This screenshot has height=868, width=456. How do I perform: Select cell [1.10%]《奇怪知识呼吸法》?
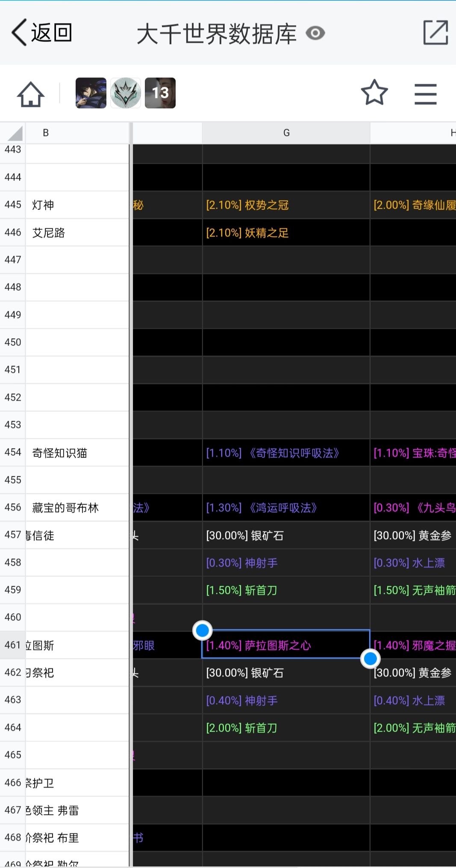coord(286,452)
